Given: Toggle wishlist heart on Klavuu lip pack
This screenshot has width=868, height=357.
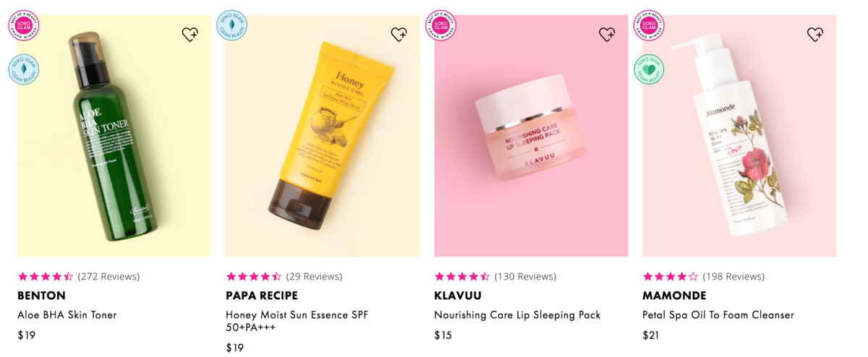Looking at the screenshot, I should (607, 34).
